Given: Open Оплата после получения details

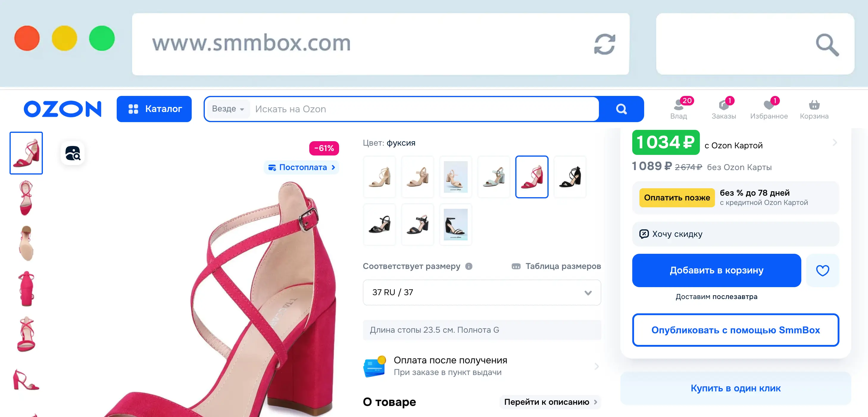Looking at the screenshot, I should (x=482, y=366).
